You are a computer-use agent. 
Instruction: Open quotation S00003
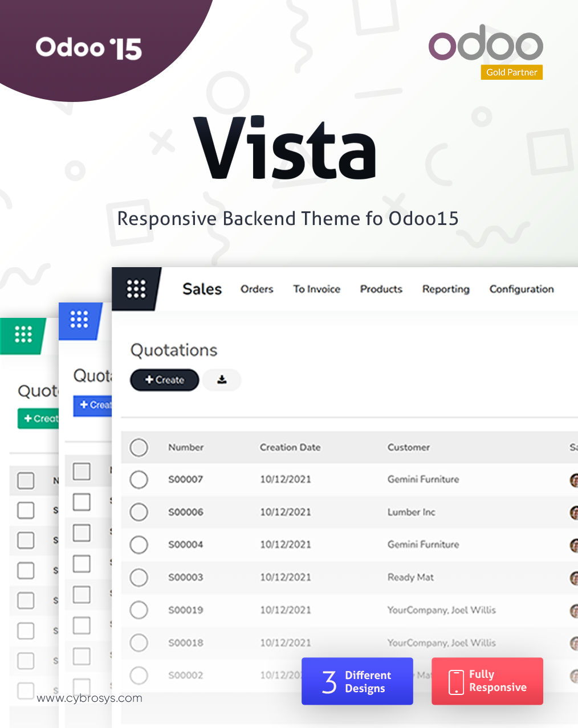(x=185, y=578)
